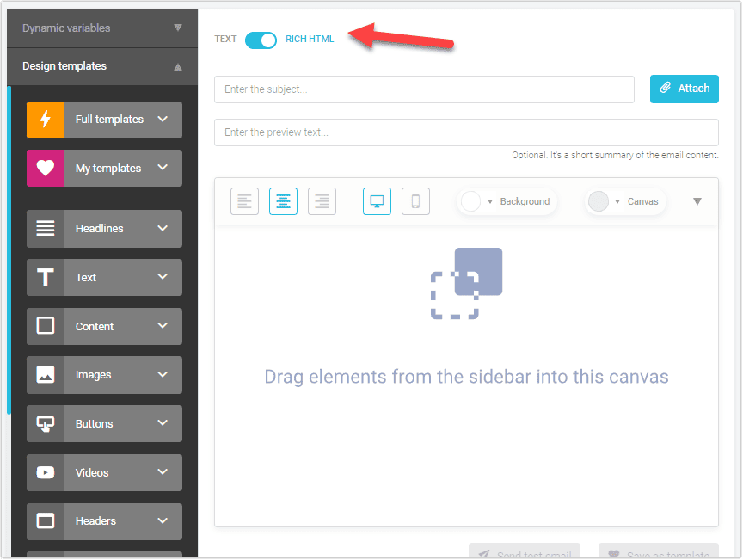Open the editor toolbar more-options triangle

click(x=697, y=201)
